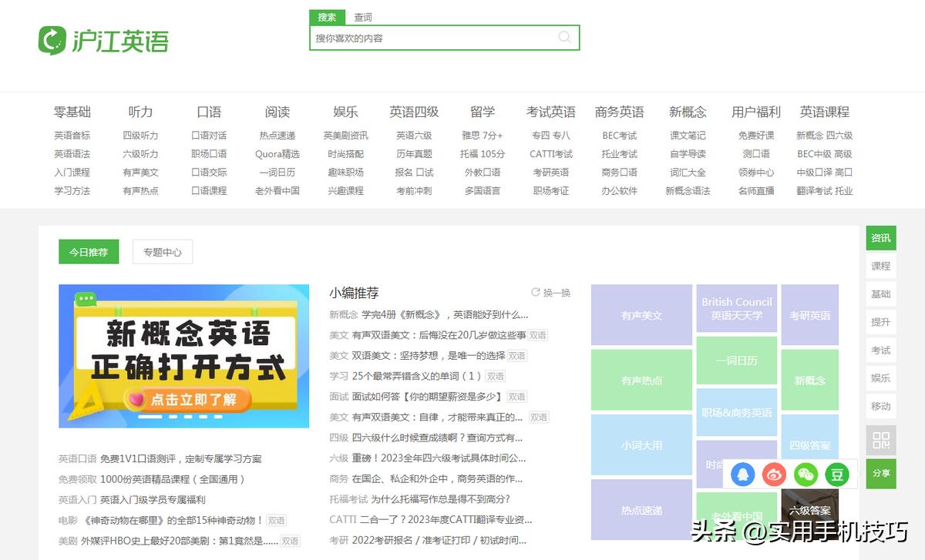Image resolution: width=925 pixels, height=560 pixels.
Task: Share via the QQ icon
Action: [742, 475]
